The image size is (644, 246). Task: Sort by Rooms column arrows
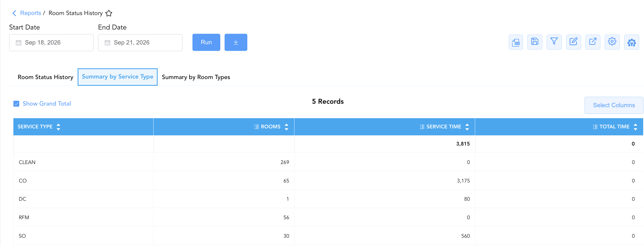[286, 127]
